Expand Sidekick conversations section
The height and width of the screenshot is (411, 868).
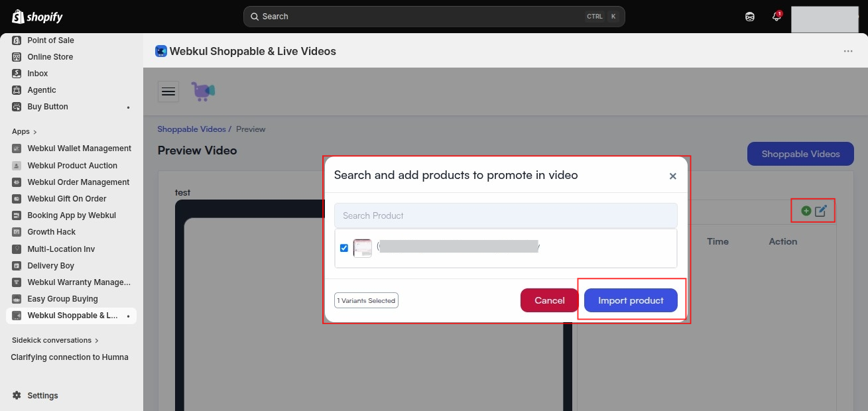[x=97, y=341]
